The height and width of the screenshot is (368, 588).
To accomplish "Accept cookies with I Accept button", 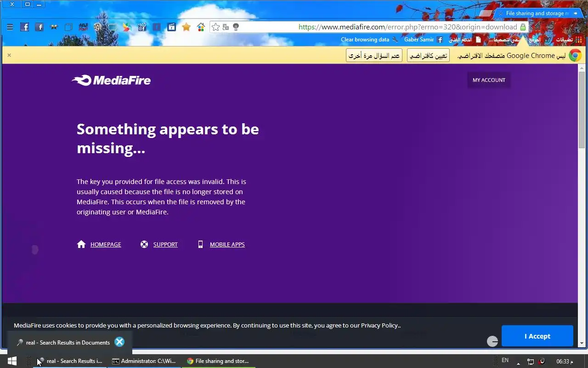I will tap(537, 336).
